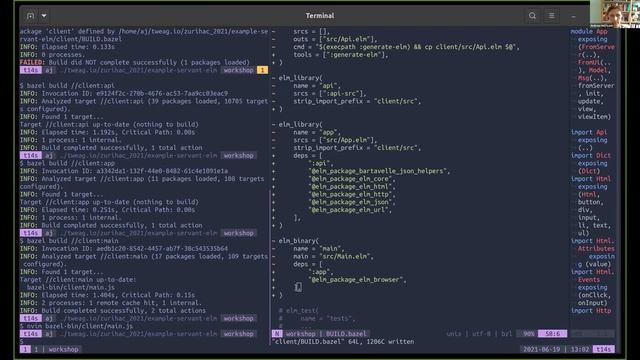Screen dimensions: 640x360
Task: Click 'viewItem)' in right pane
Action: 594,117
